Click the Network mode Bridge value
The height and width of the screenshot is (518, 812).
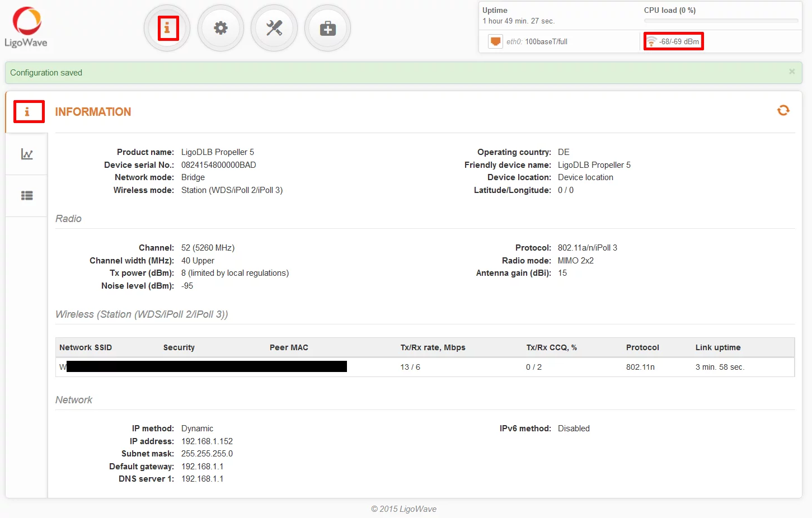pyautogui.click(x=193, y=177)
